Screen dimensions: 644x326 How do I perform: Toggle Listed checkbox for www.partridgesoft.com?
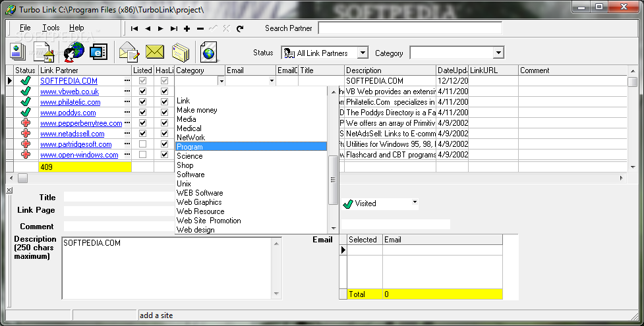pyautogui.click(x=142, y=144)
